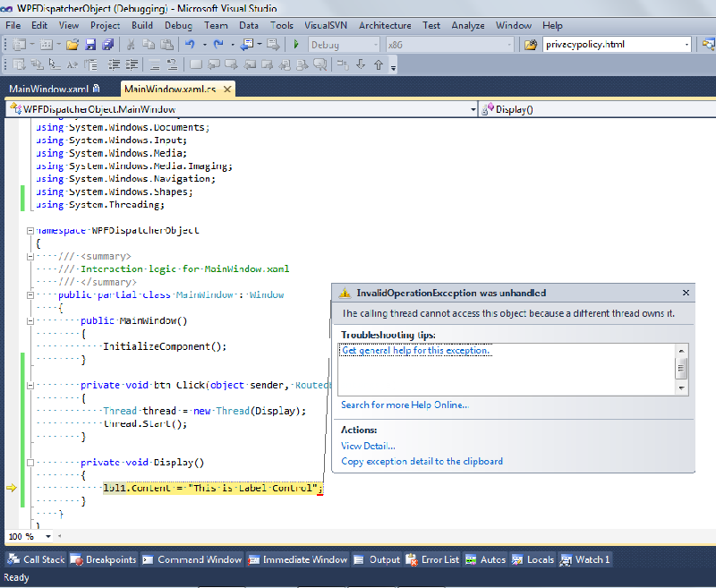Click the Cut scissors icon

(x=131, y=45)
